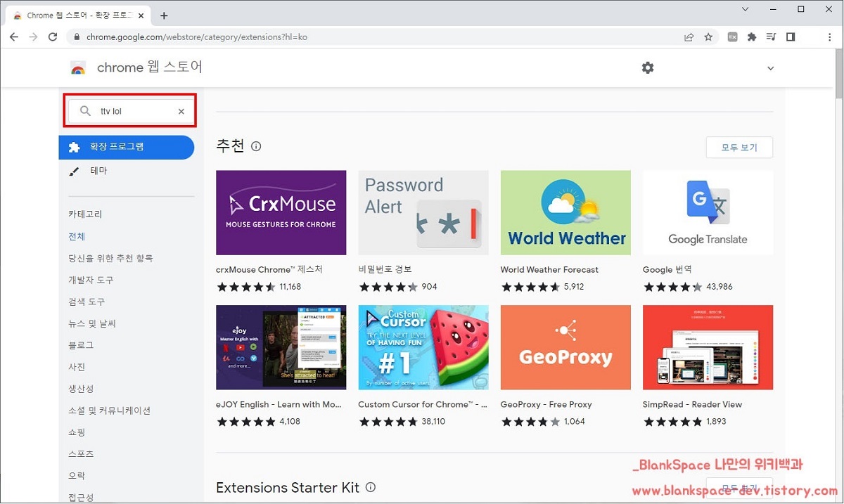Select the 오락 category
Screen dimensions: 844x504
(77, 476)
